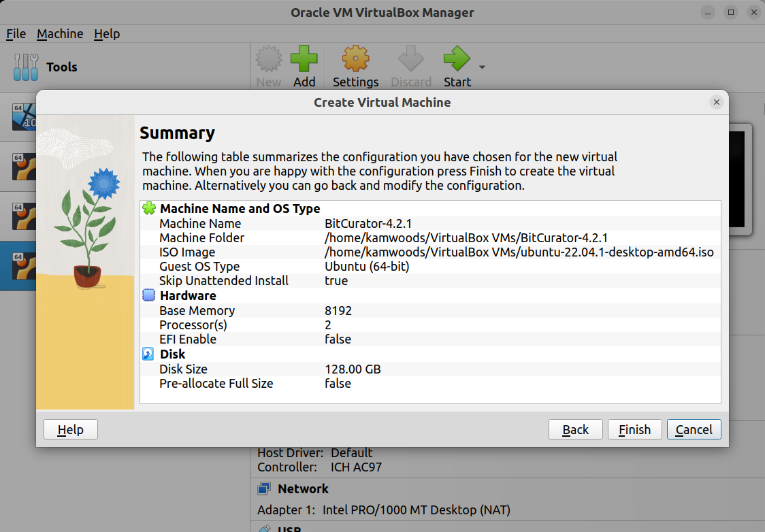The height and width of the screenshot is (532, 765).
Task: Open Settings gear in toolbar
Action: tap(356, 59)
